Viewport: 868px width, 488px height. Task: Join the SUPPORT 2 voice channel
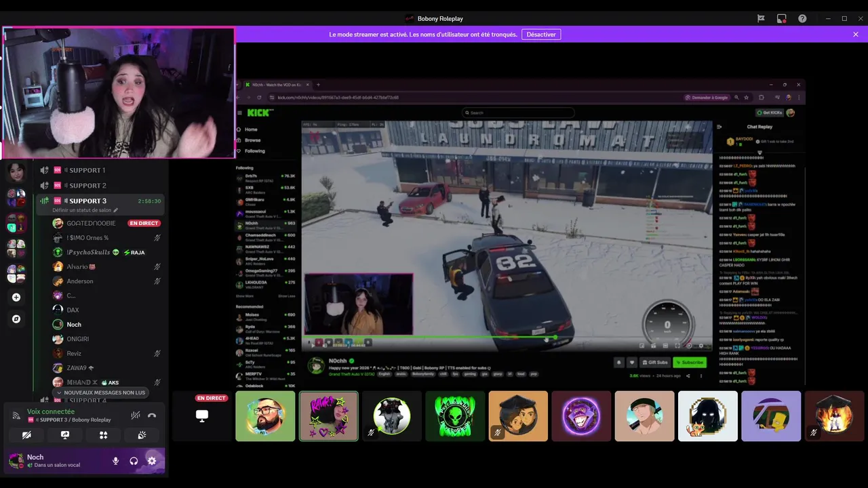(102, 185)
